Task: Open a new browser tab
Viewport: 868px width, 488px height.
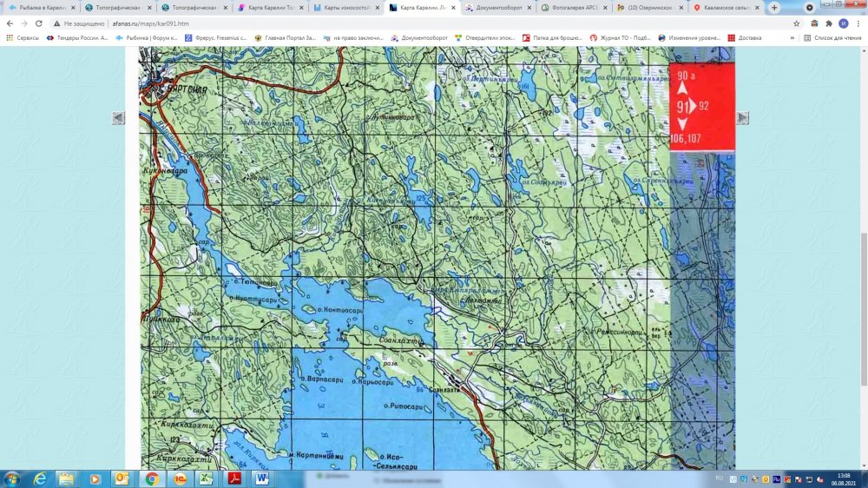Action: (x=774, y=7)
